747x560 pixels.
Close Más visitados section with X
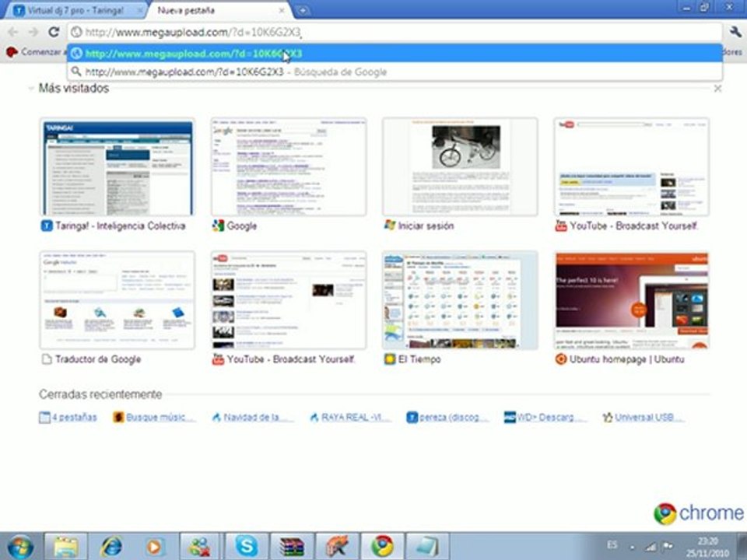pos(717,89)
